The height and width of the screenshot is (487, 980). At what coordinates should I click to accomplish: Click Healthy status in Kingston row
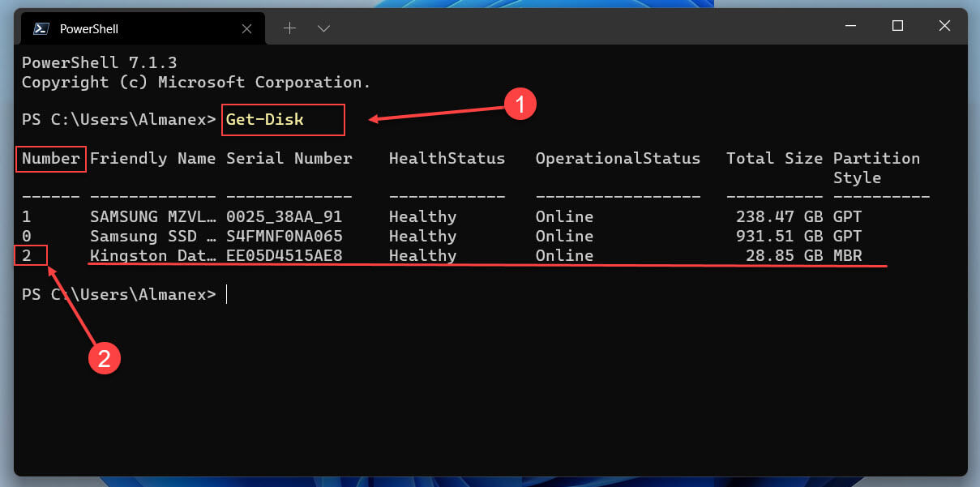tap(422, 255)
